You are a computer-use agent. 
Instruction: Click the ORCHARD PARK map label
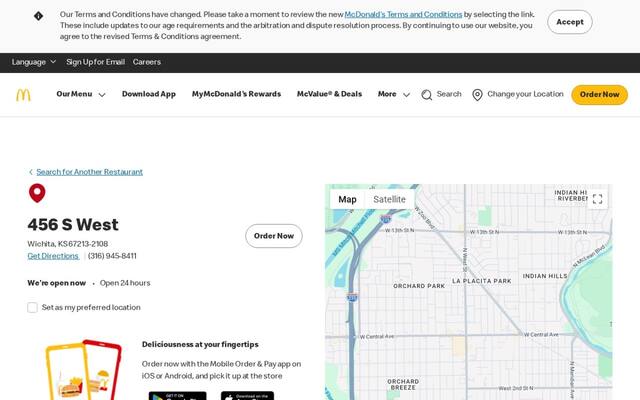[419, 286]
